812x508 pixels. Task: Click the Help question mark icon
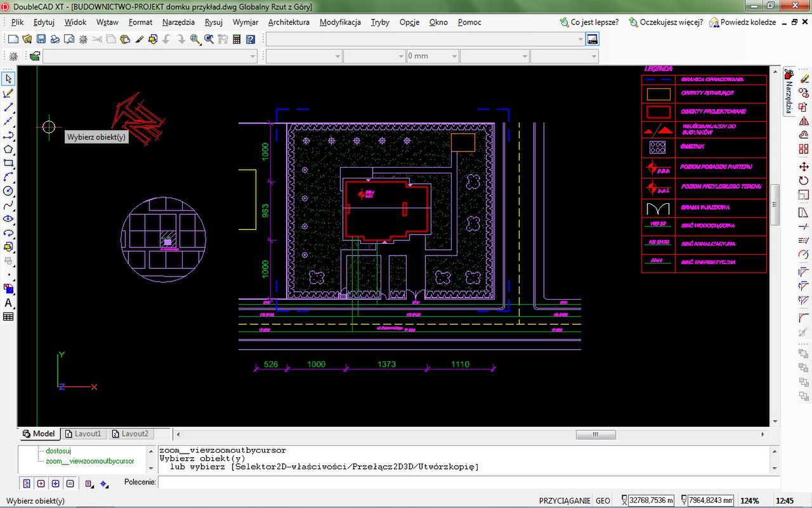click(x=251, y=39)
